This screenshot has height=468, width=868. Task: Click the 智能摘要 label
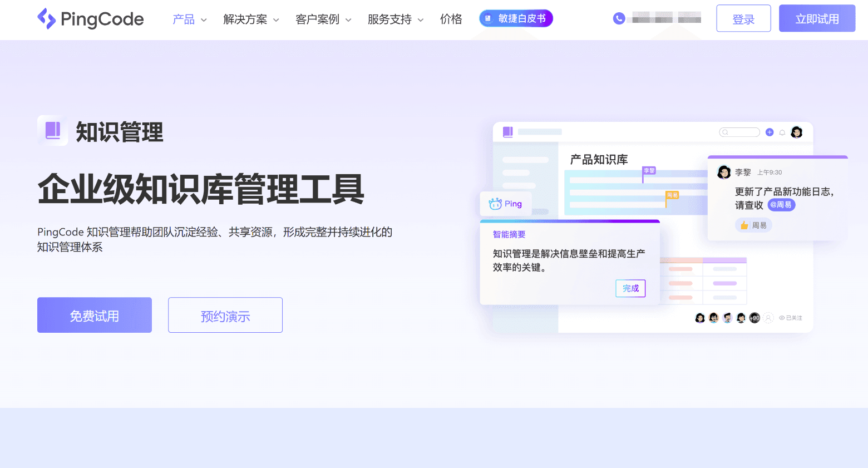(509, 235)
